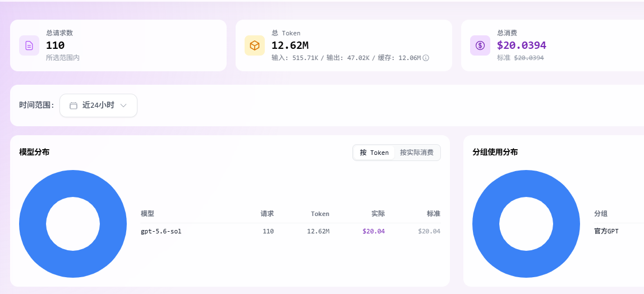Click the document icon for total requests
The height and width of the screenshot is (294, 644).
pyautogui.click(x=29, y=45)
